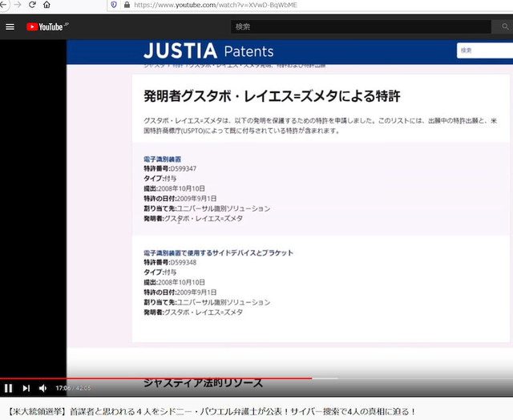Go back using browser back arrow
Image resolution: width=513 pixels, height=420 pixels.
3,5
